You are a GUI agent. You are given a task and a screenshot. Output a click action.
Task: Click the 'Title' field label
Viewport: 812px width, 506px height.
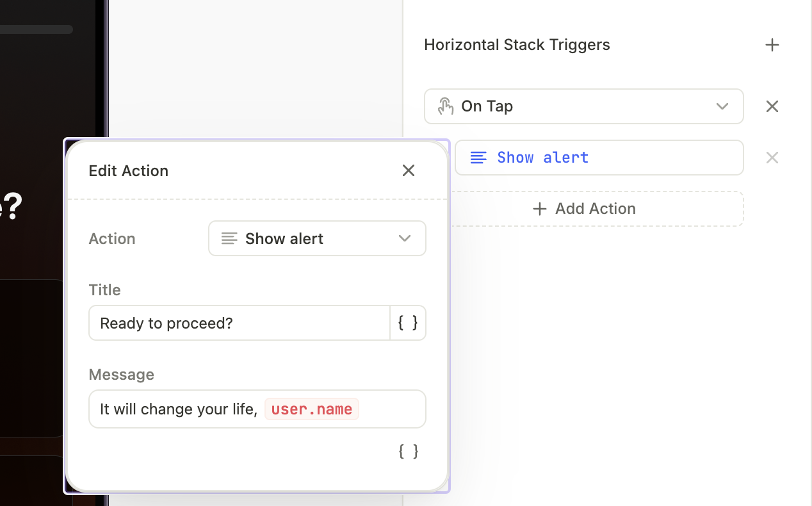(x=105, y=290)
